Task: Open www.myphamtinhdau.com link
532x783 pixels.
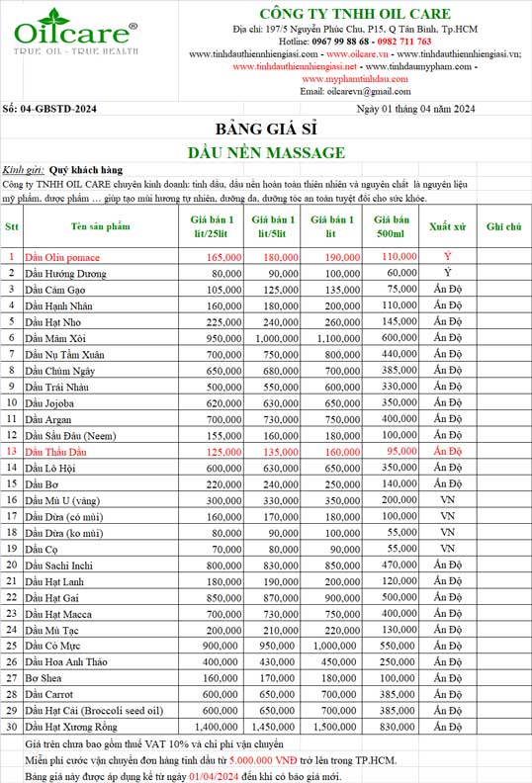Action: point(355,79)
